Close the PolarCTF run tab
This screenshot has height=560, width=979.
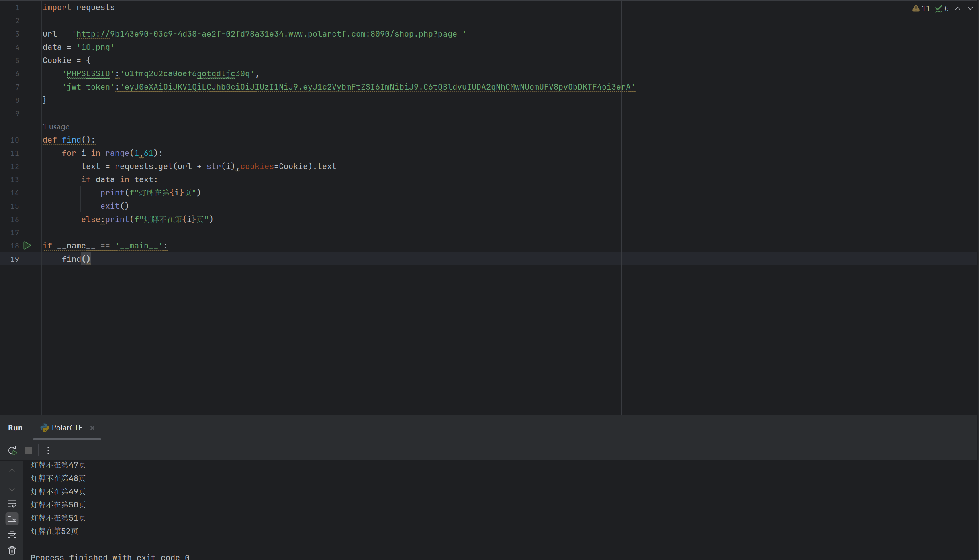[x=92, y=428]
